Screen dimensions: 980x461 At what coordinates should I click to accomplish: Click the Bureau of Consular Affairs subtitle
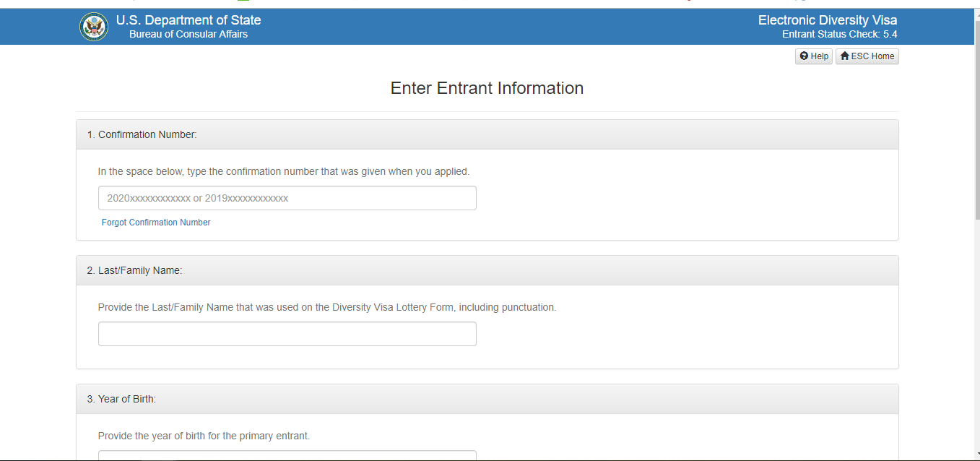point(188,35)
